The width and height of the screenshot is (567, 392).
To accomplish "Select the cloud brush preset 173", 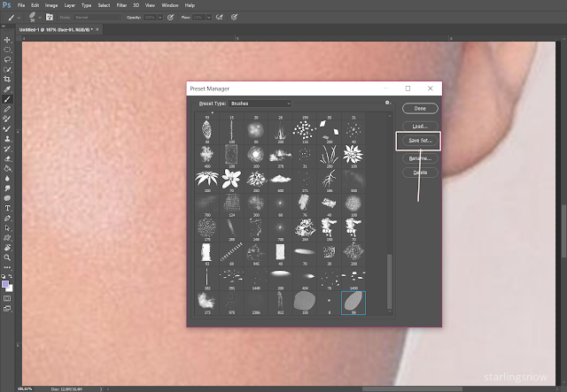I will coord(206,303).
